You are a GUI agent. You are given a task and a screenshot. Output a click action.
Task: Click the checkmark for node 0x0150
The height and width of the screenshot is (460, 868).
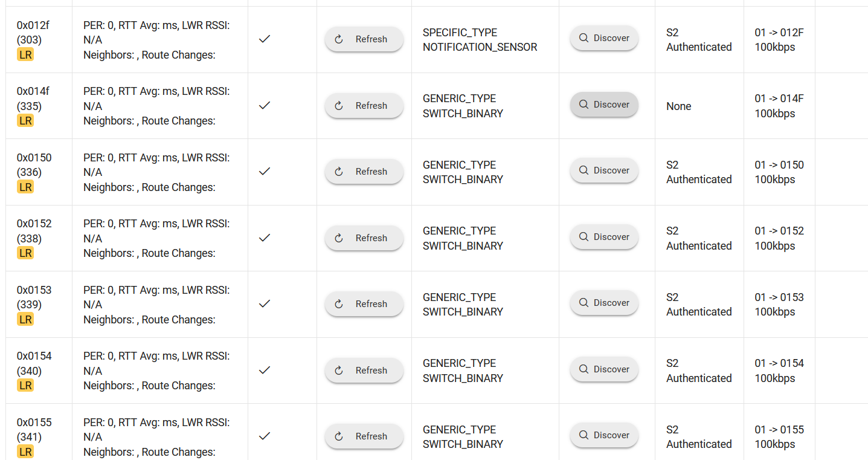(x=264, y=171)
